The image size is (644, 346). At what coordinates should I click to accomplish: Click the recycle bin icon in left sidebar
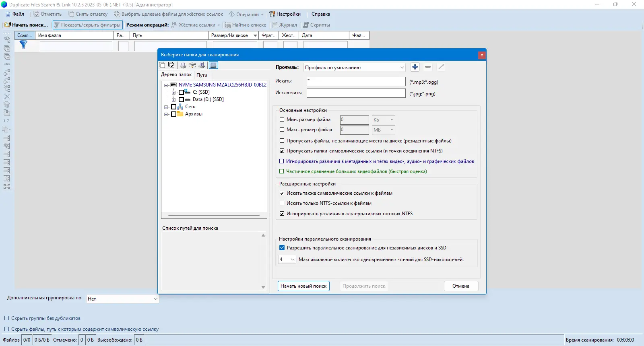(x=7, y=105)
